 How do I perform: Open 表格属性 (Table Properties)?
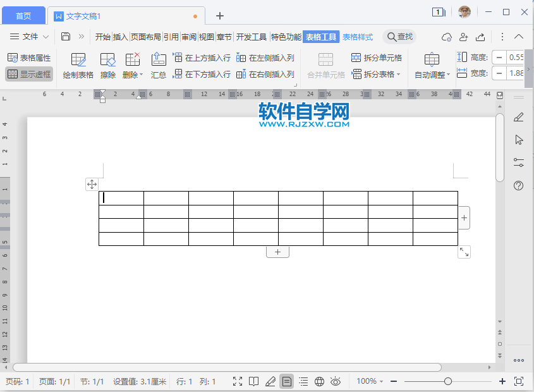click(29, 57)
